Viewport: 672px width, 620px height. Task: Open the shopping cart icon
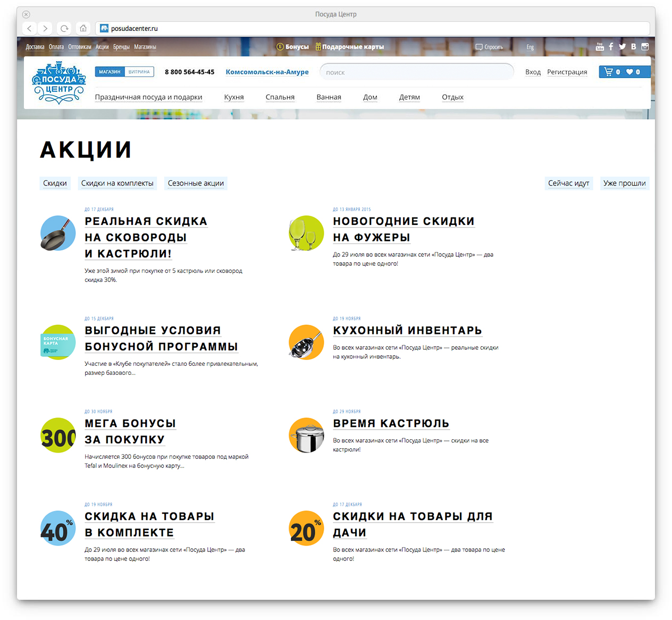609,72
